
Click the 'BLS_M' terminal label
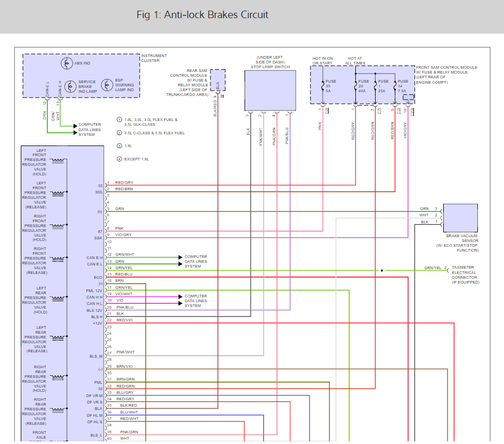click(96, 357)
